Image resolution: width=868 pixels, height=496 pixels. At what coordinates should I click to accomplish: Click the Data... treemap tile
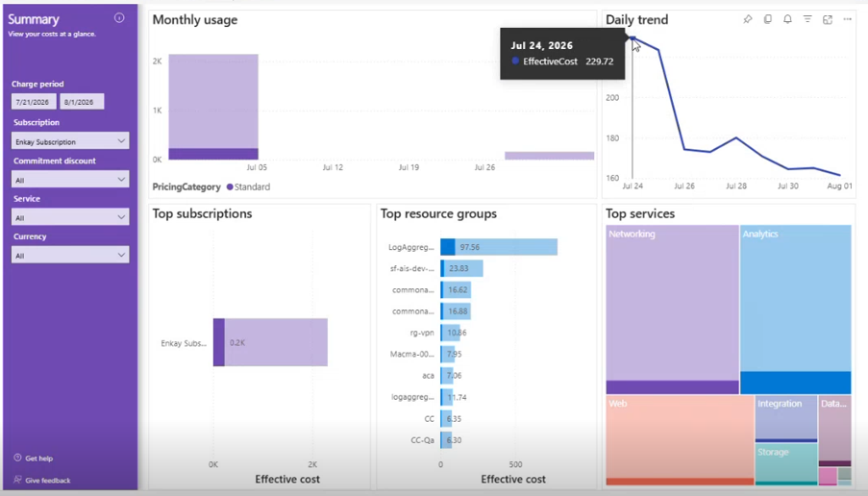point(834,430)
